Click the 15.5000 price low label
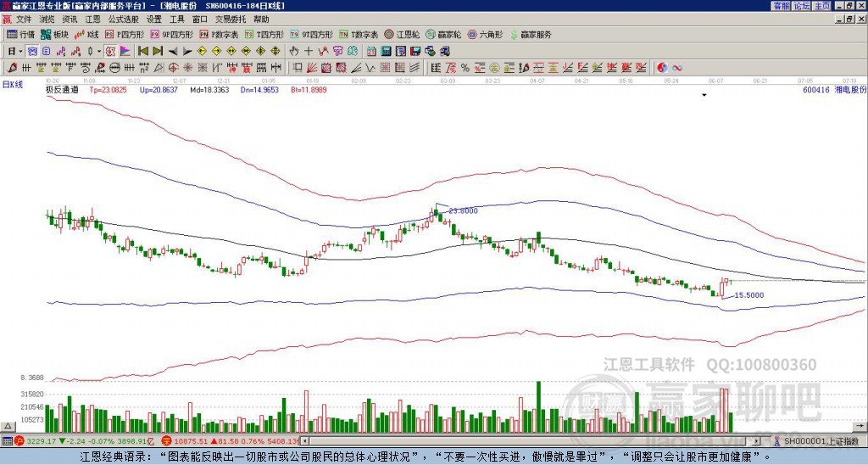 point(749,295)
